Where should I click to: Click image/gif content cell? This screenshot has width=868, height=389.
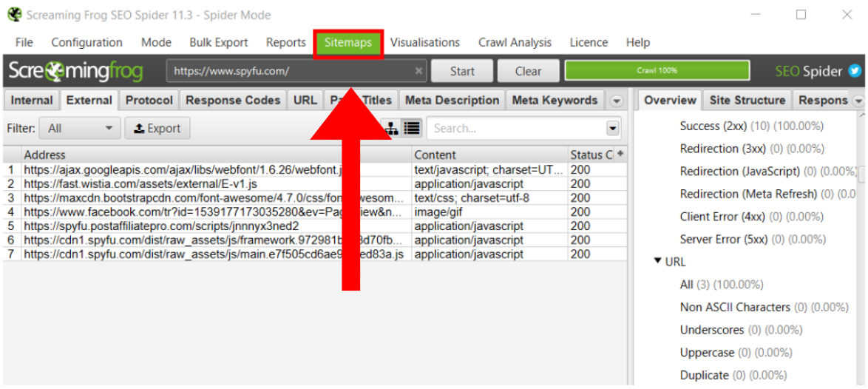tap(489, 212)
